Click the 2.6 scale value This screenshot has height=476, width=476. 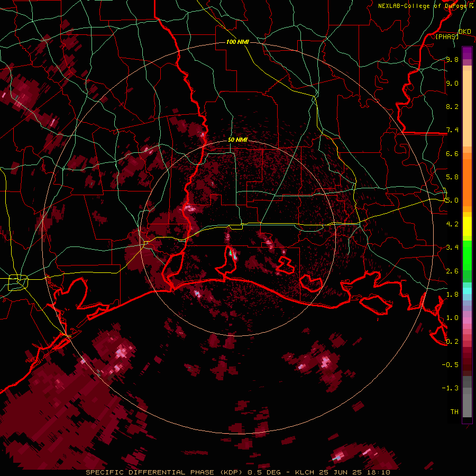point(452,271)
